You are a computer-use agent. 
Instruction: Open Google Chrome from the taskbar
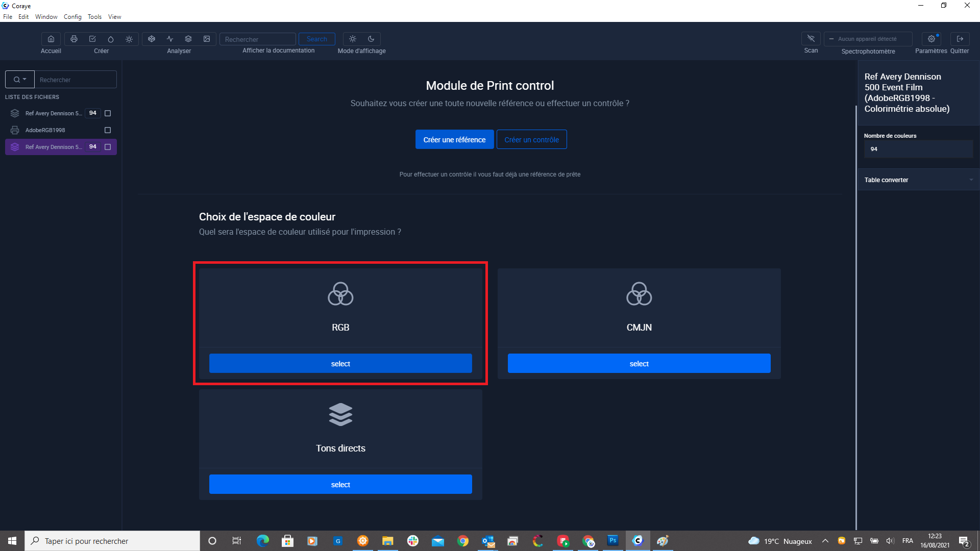(x=463, y=541)
